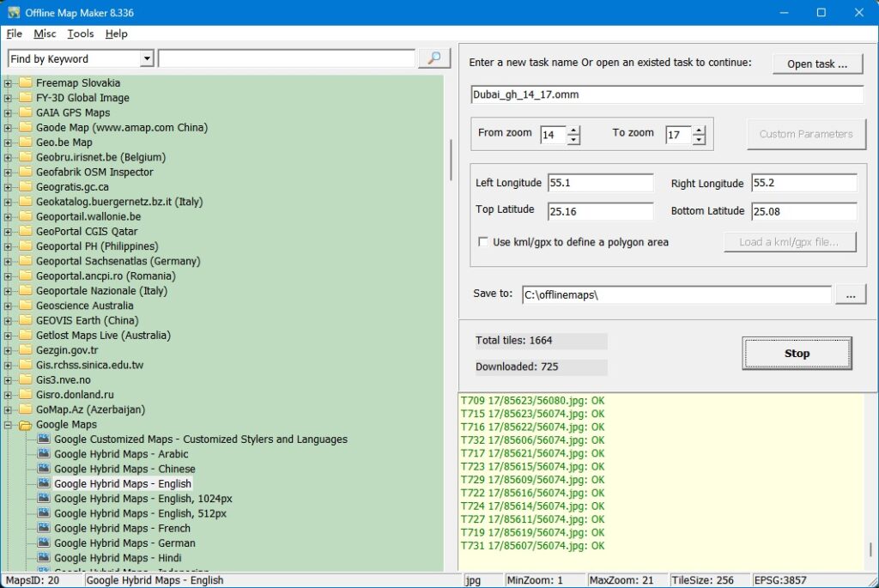The width and height of the screenshot is (879, 588).
Task: Open the Misc menu
Action: 44,33
